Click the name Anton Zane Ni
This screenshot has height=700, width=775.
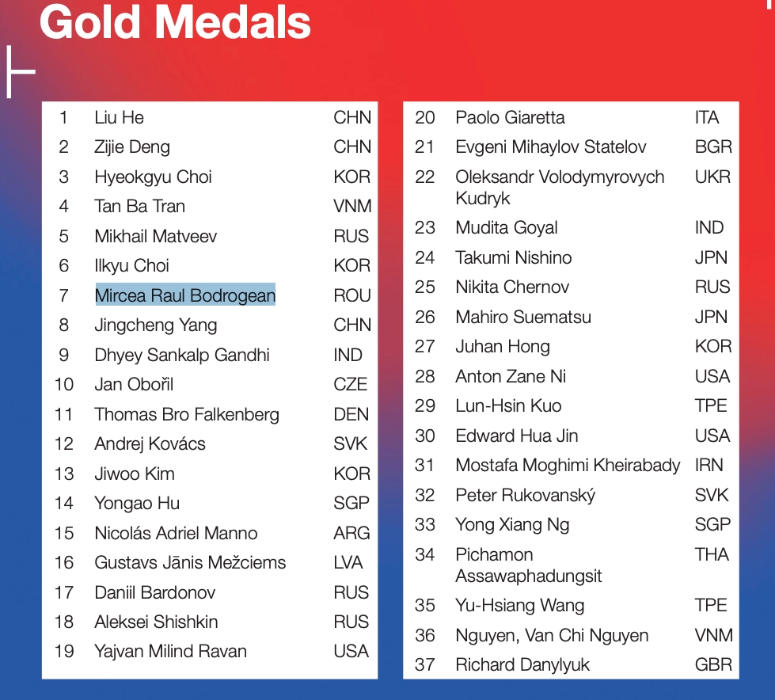(x=511, y=376)
